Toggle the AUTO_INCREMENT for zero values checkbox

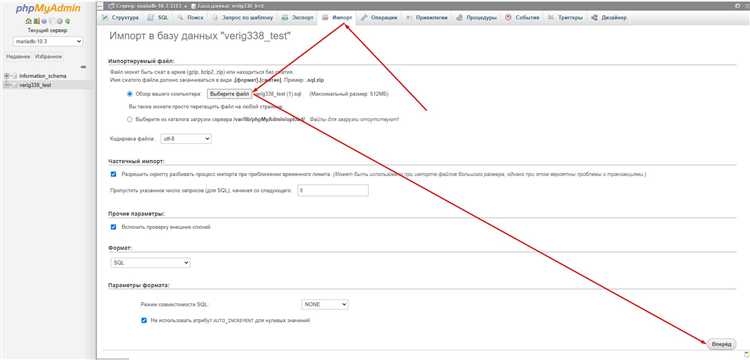pos(144,320)
